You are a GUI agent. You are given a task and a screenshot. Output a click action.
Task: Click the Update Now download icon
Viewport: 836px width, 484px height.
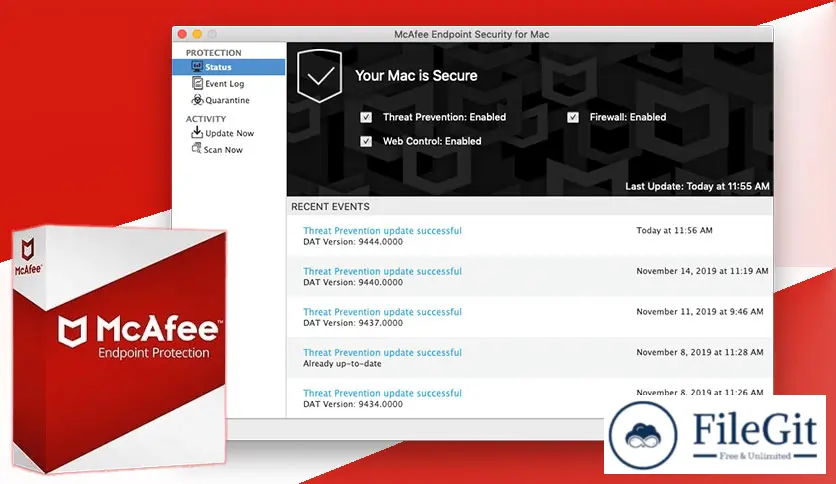197,132
